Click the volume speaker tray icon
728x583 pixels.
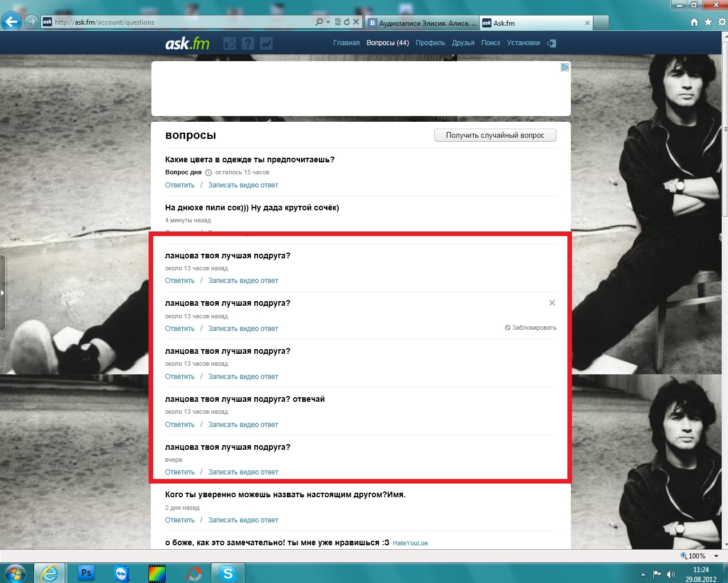point(670,574)
